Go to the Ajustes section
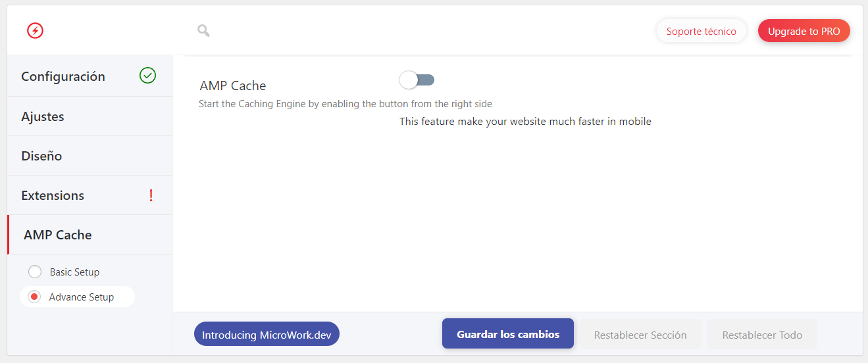 [x=89, y=116]
